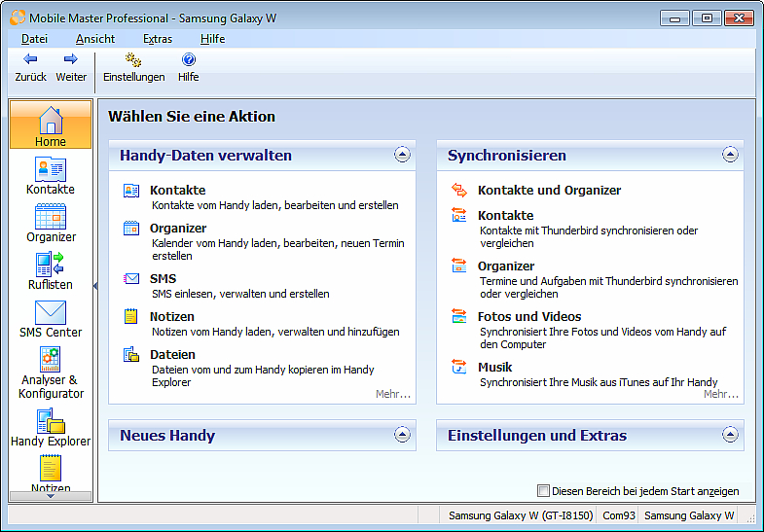This screenshot has height=532, width=764.
Task: Open Handy Explorer in the sidebar
Action: tap(51, 428)
